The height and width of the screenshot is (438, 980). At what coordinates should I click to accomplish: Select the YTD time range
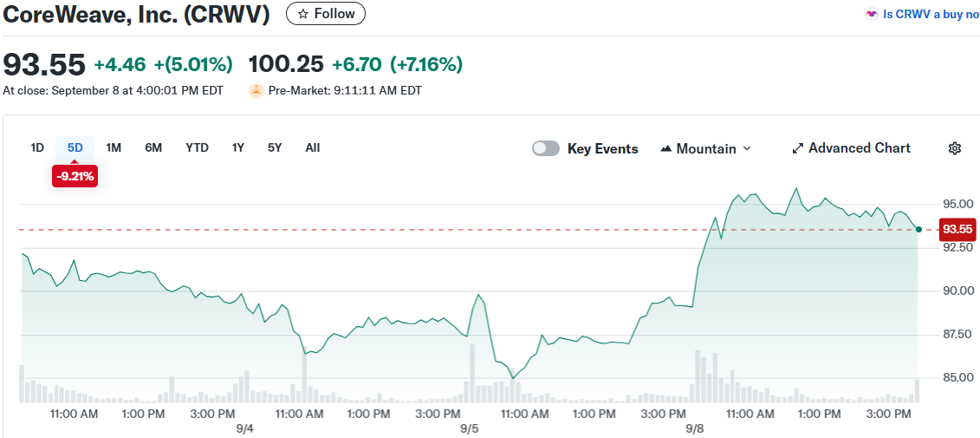tap(197, 148)
